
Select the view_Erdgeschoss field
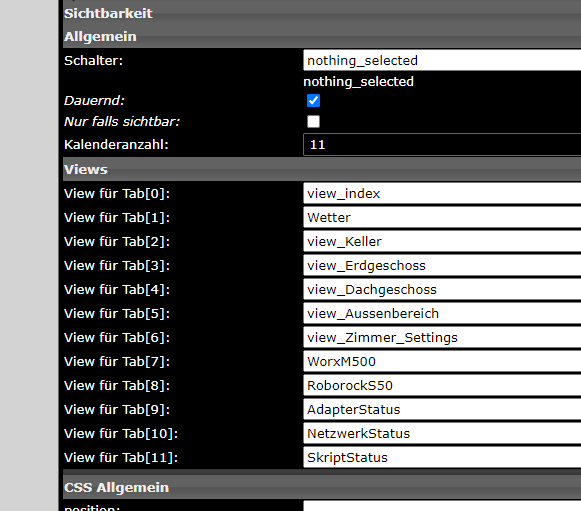pos(442,265)
